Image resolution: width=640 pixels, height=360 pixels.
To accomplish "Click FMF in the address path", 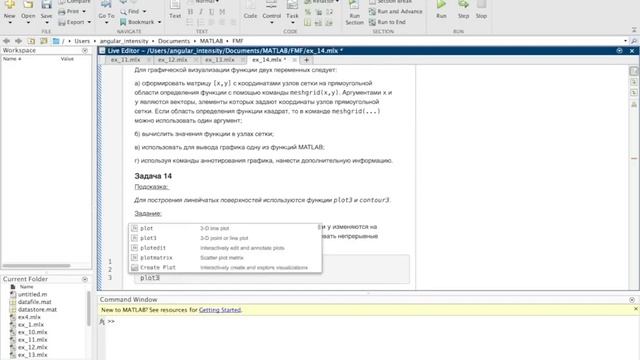I will coord(238,41).
